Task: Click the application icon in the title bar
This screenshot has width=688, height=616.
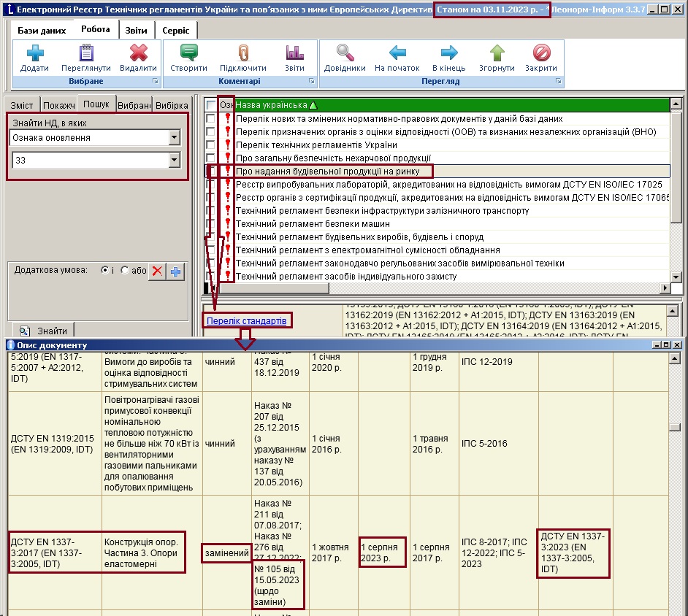Action: point(9,9)
